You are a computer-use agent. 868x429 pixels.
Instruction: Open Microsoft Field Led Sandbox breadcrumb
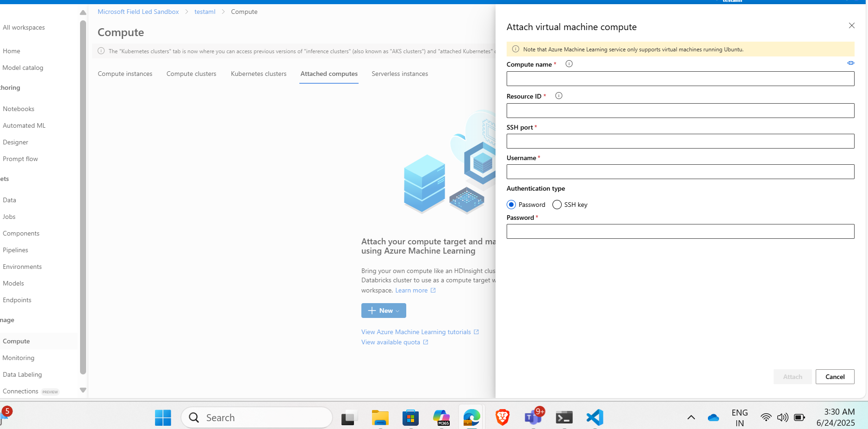pyautogui.click(x=138, y=12)
